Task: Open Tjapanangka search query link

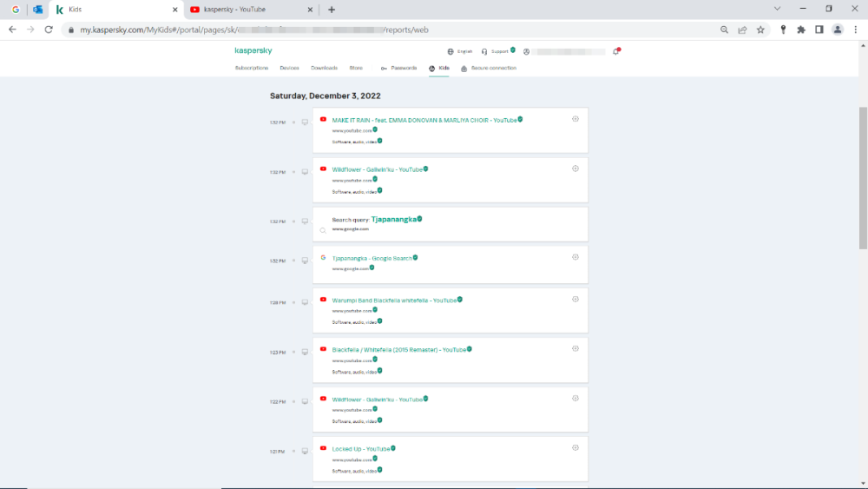Action: tap(393, 219)
